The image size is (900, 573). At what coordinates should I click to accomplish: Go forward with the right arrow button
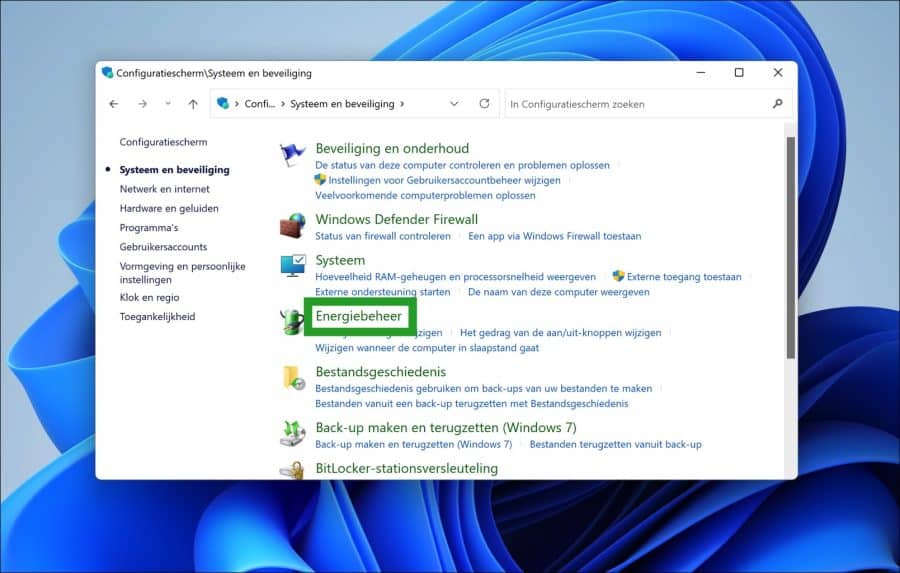coord(142,104)
